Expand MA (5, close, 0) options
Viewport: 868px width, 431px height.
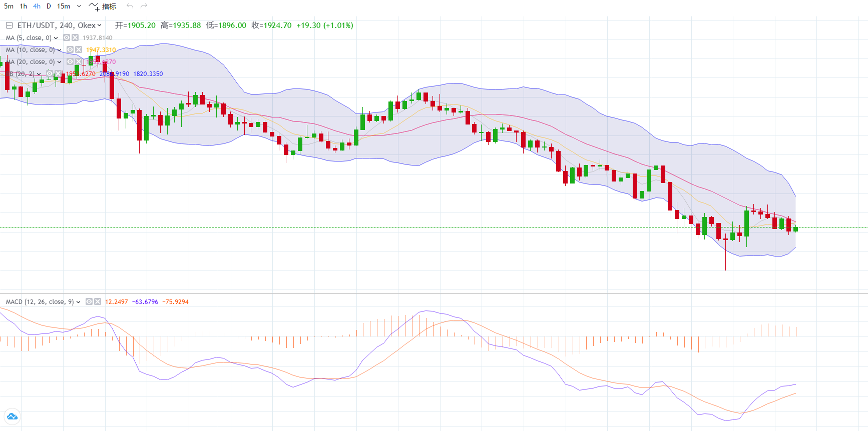point(56,38)
